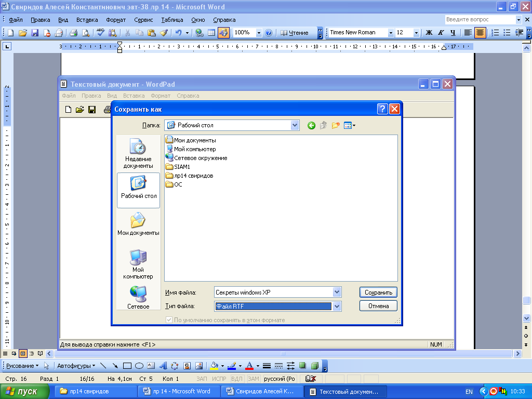Choose line color brush in drawing toolbar

[232, 366]
